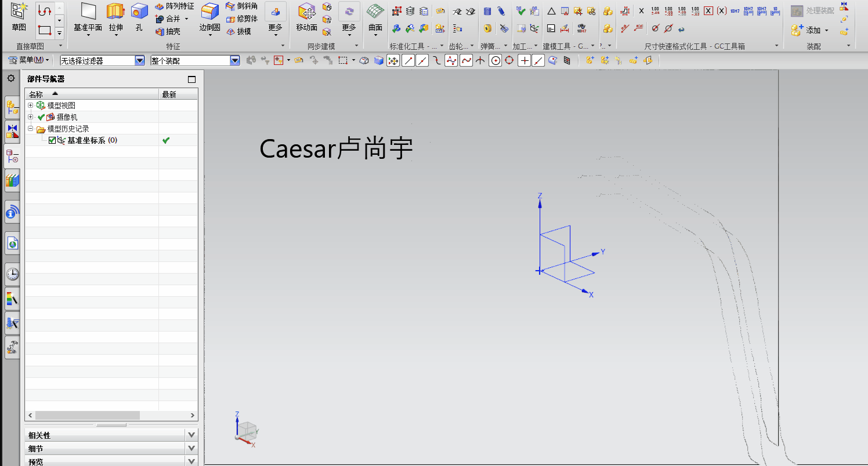Image resolution: width=868 pixels, height=466 pixels.
Task: Click the arc center snap point icon
Action: tap(495, 60)
